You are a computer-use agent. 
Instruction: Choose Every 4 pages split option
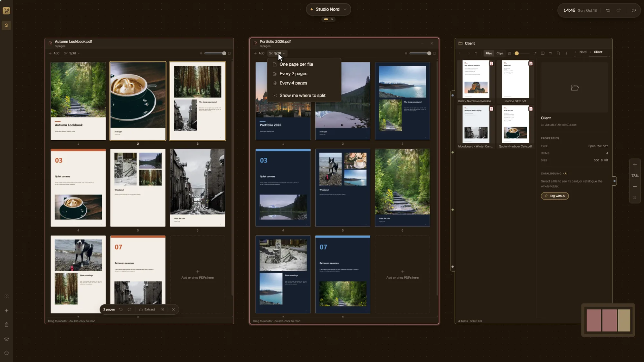pyautogui.click(x=304, y=83)
